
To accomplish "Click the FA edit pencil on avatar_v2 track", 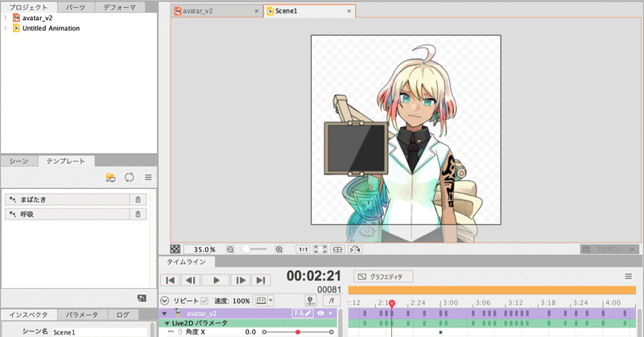I will [303, 313].
